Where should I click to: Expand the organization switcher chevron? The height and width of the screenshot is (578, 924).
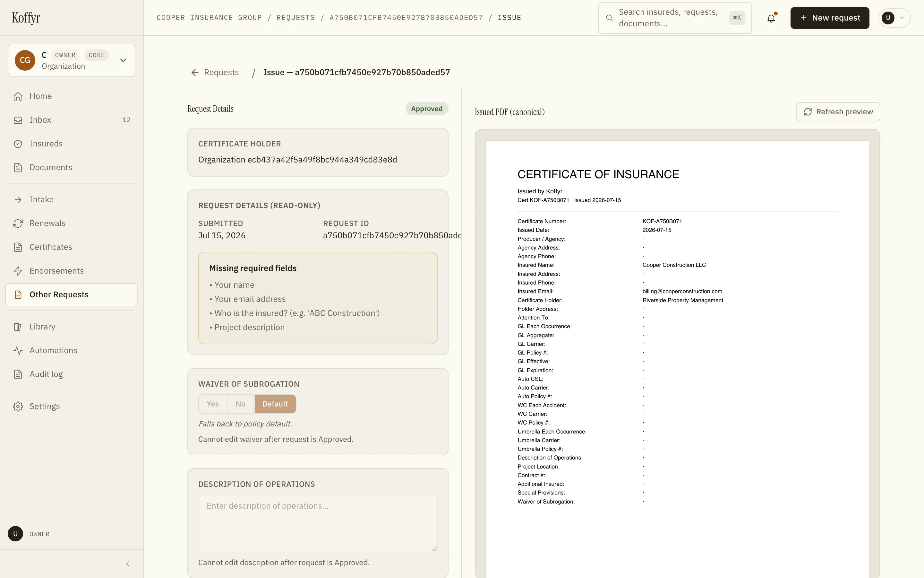point(123,60)
